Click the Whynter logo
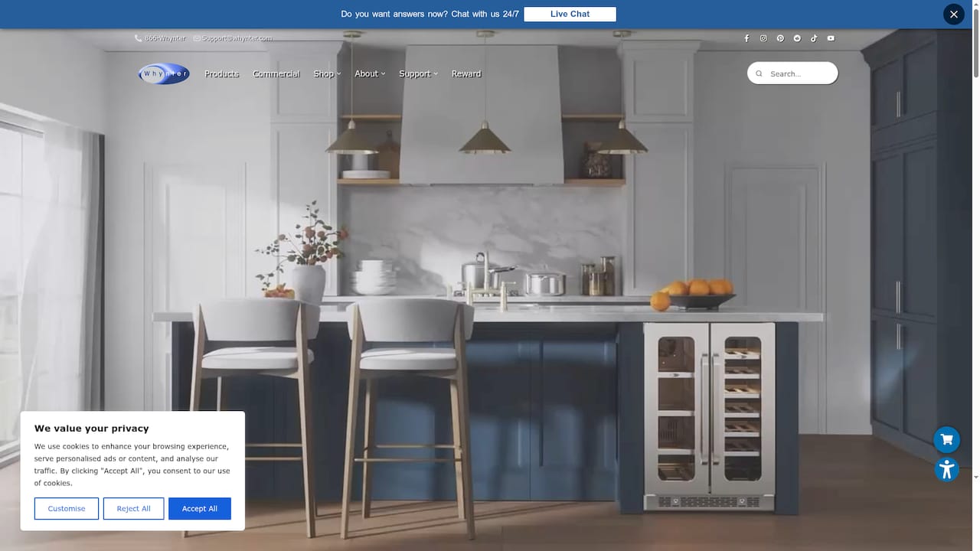Image resolution: width=980 pixels, height=551 pixels. (x=164, y=73)
